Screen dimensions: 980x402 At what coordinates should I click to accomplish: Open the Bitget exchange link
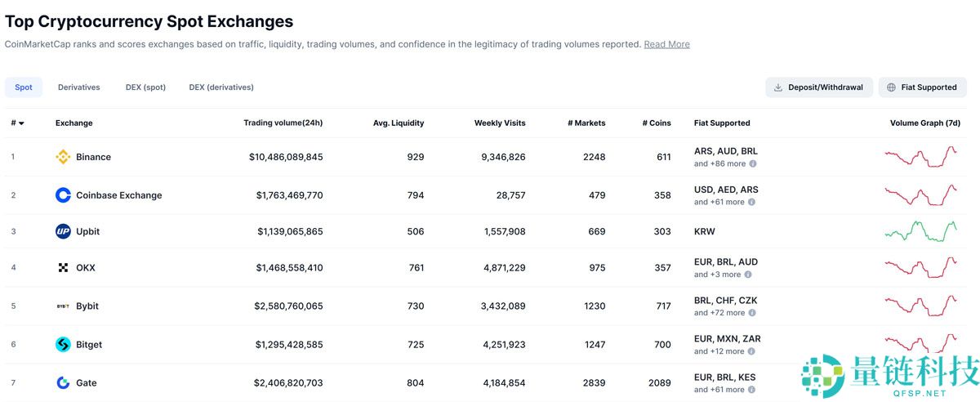pos(89,345)
